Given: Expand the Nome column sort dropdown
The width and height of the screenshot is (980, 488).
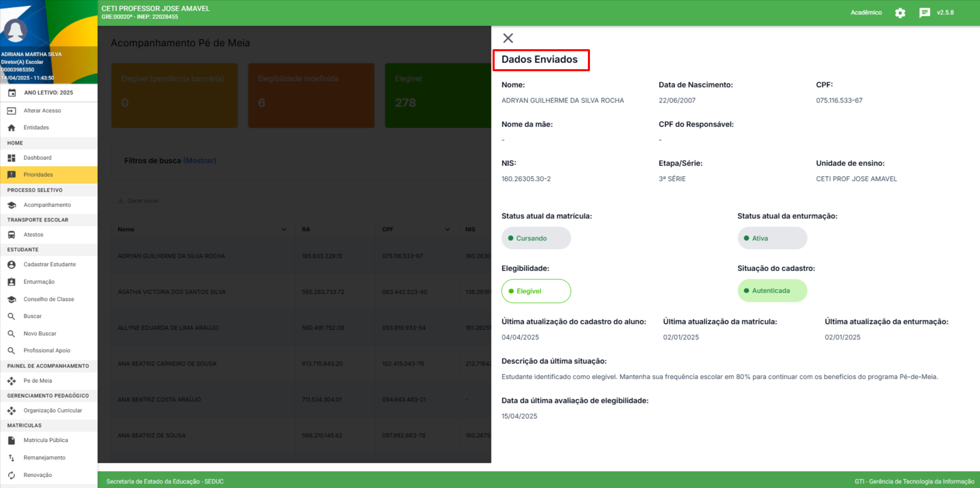Looking at the screenshot, I should click(x=284, y=230).
